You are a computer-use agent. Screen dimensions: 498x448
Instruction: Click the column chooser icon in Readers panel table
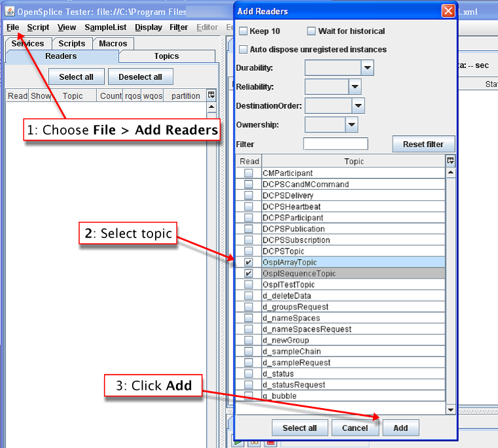[211, 95]
